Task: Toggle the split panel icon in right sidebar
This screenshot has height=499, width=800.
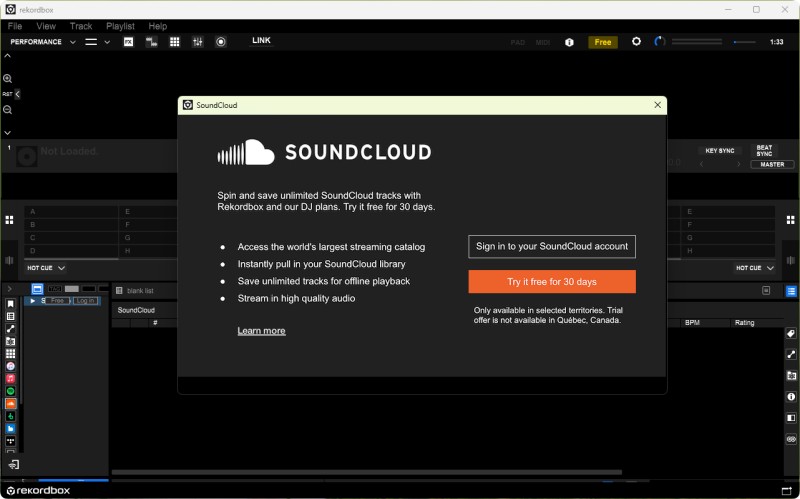Action: point(791,418)
